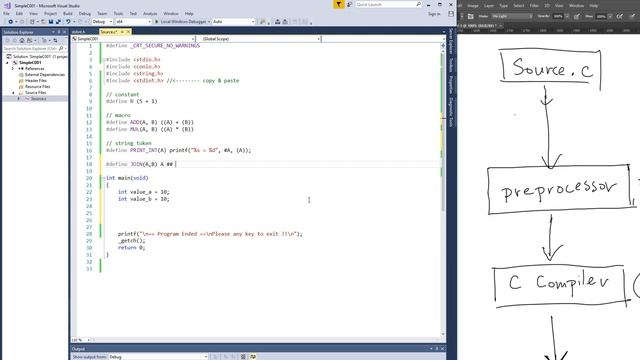Click the feedback icon beside Quick Launch
640x360 pixels.
[349, 4]
